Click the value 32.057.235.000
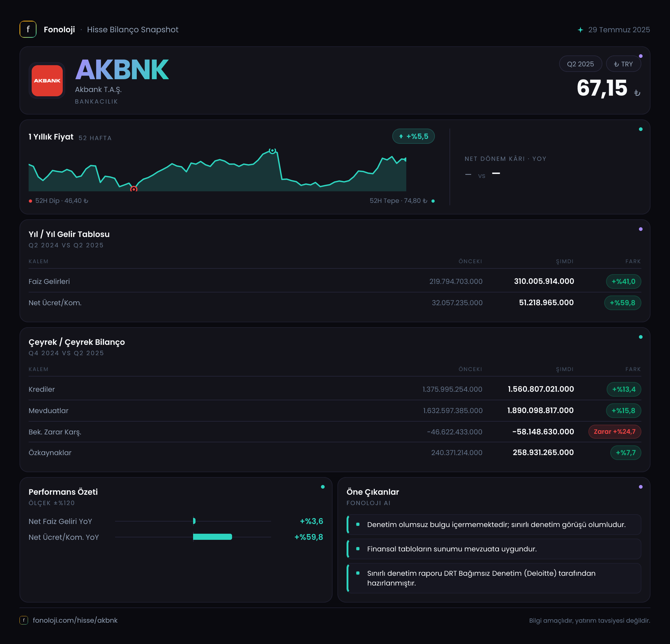 click(457, 303)
